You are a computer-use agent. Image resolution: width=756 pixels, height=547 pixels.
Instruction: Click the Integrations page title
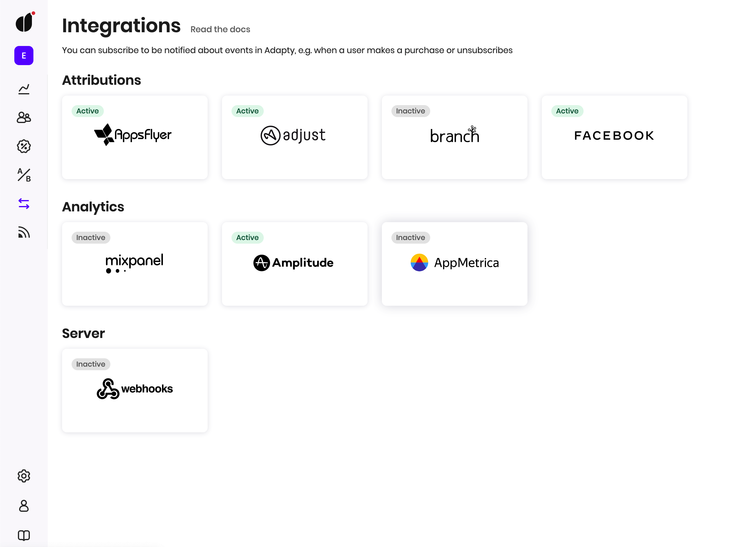[121, 26]
